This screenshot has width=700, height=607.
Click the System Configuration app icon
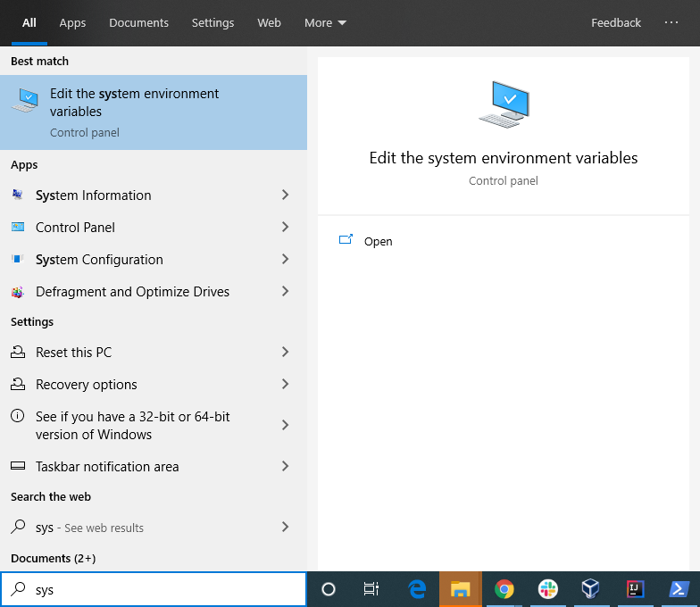coord(18,259)
